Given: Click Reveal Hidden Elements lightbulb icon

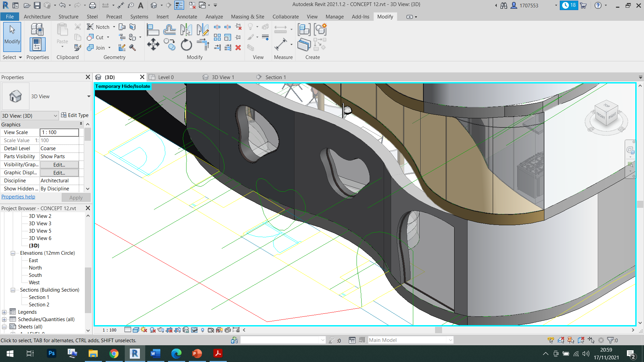Looking at the screenshot, I should [x=203, y=330].
